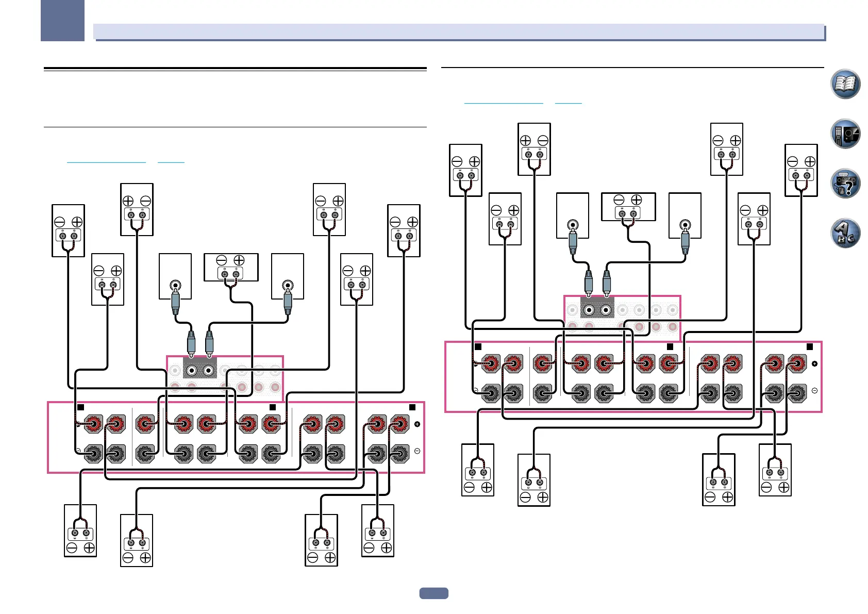Click the page number badge at the bottom center

coord(434,593)
